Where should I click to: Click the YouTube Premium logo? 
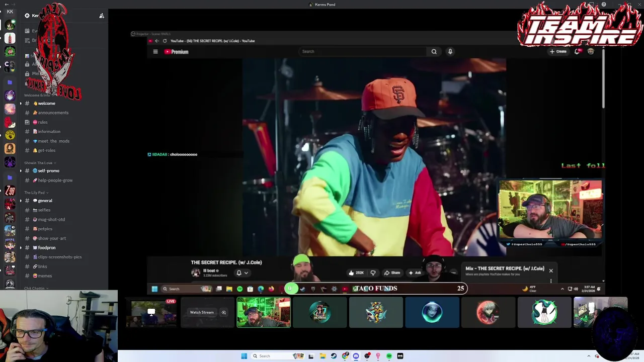pyautogui.click(x=177, y=51)
